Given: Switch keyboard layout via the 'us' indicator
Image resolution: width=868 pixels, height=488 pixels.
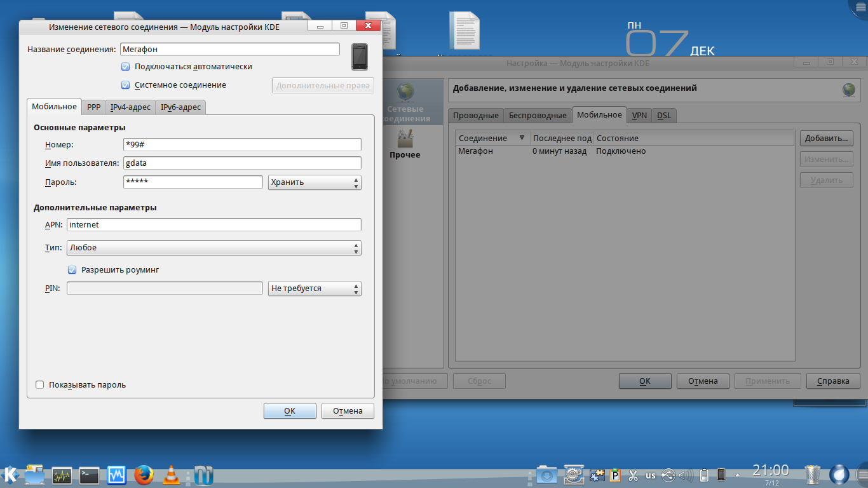Looking at the screenshot, I should coord(651,475).
